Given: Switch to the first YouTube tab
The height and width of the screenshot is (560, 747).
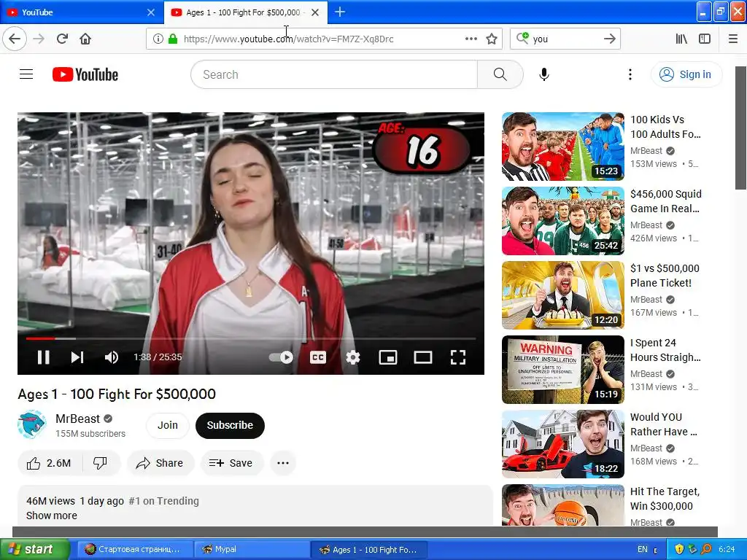Looking at the screenshot, I should pos(81,12).
